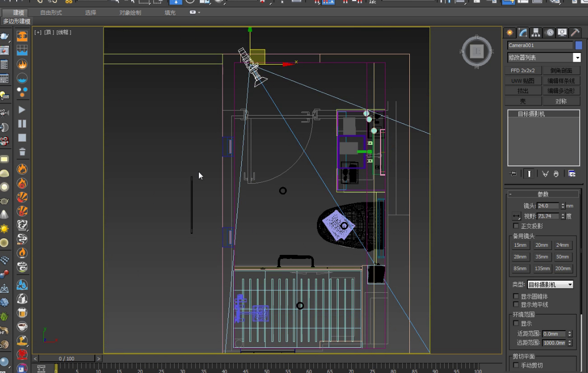Click the pin stack icon
This screenshot has width=588, height=373.
[x=513, y=174]
